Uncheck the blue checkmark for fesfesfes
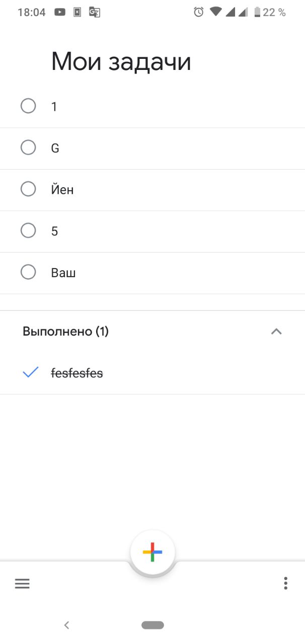This screenshot has width=305, height=644. pos(30,372)
